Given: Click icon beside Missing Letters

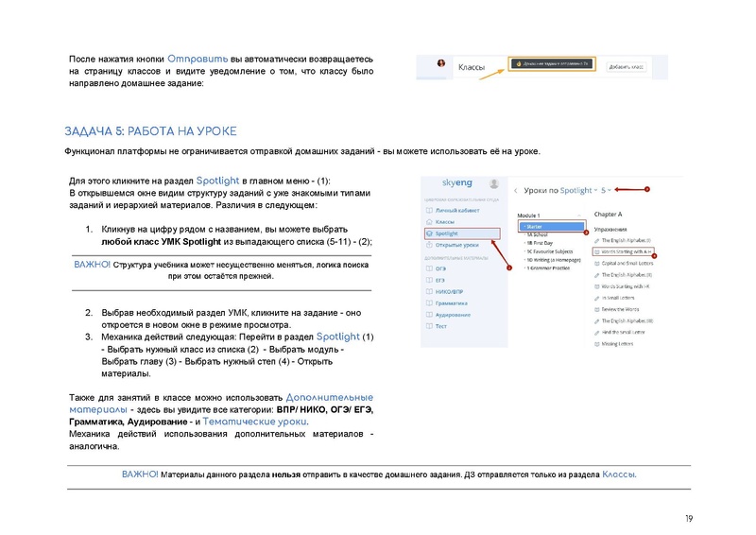Looking at the screenshot, I should tap(597, 344).
